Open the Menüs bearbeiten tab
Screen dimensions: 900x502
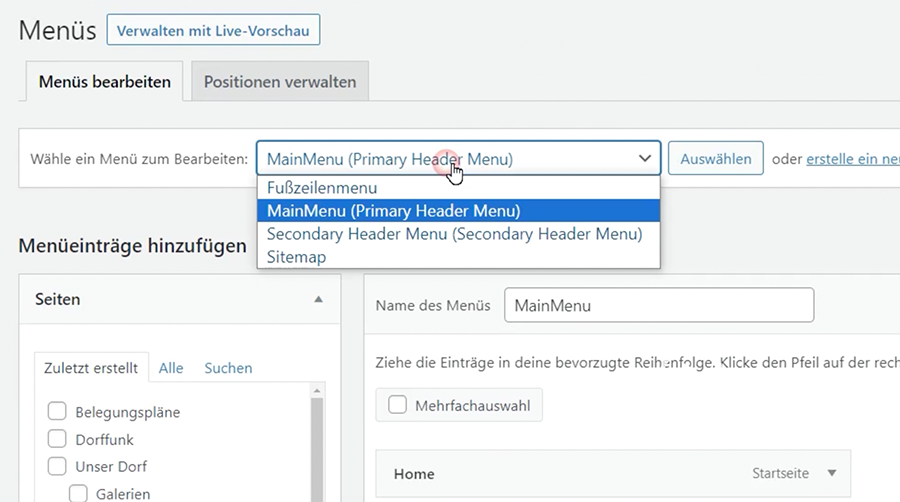tap(104, 82)
